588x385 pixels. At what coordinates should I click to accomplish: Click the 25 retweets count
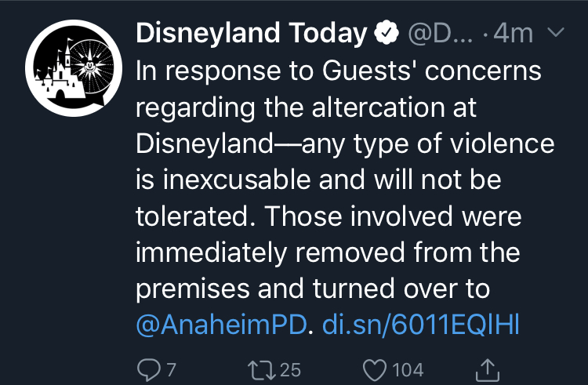[290, 370]
